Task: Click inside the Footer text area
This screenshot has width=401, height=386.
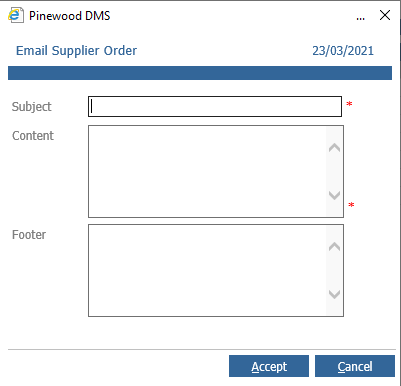Action: coord(207,270)
